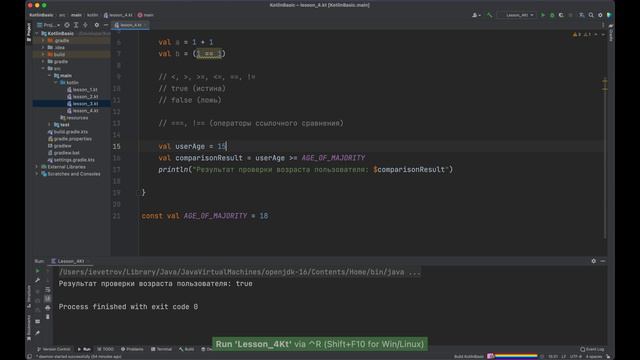The image size is (640, 360).
Task: Toggle the Bookmarks sidebar tab
Action: coord(29,327)
